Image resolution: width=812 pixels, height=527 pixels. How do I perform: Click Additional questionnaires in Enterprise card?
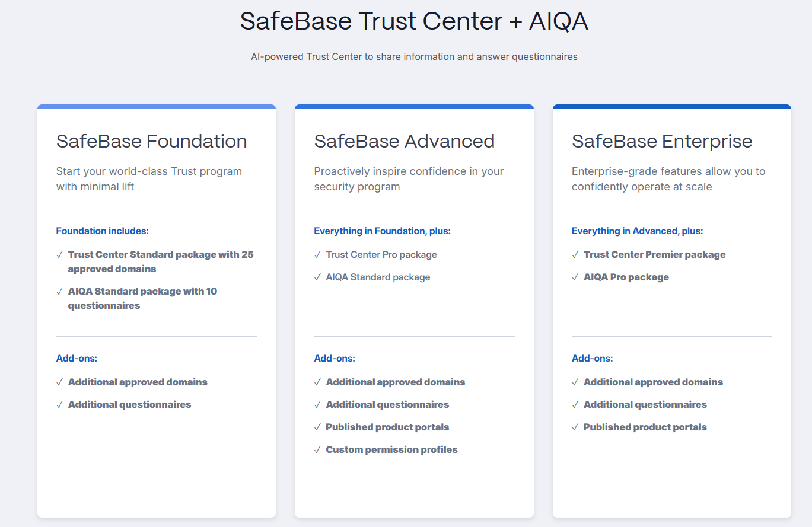coord(645,405)
